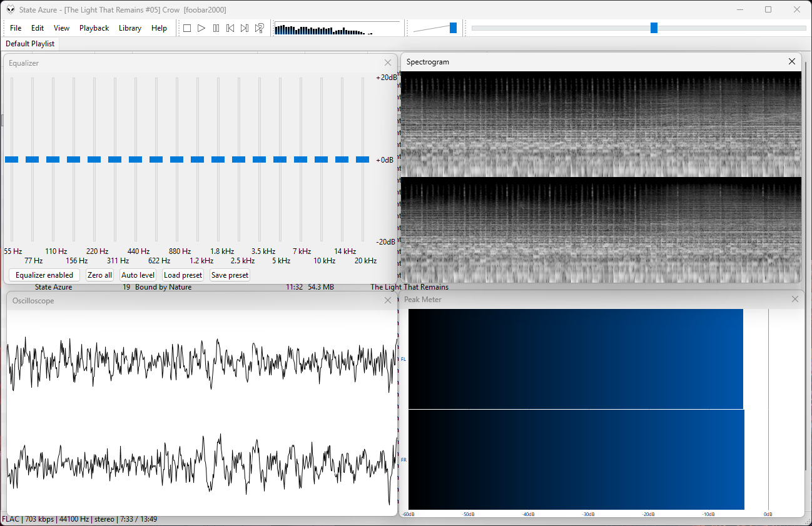Screen dimensions: 812x526
Task: Click Save preset in the equalizer
Action: click(x=230, y=275)
